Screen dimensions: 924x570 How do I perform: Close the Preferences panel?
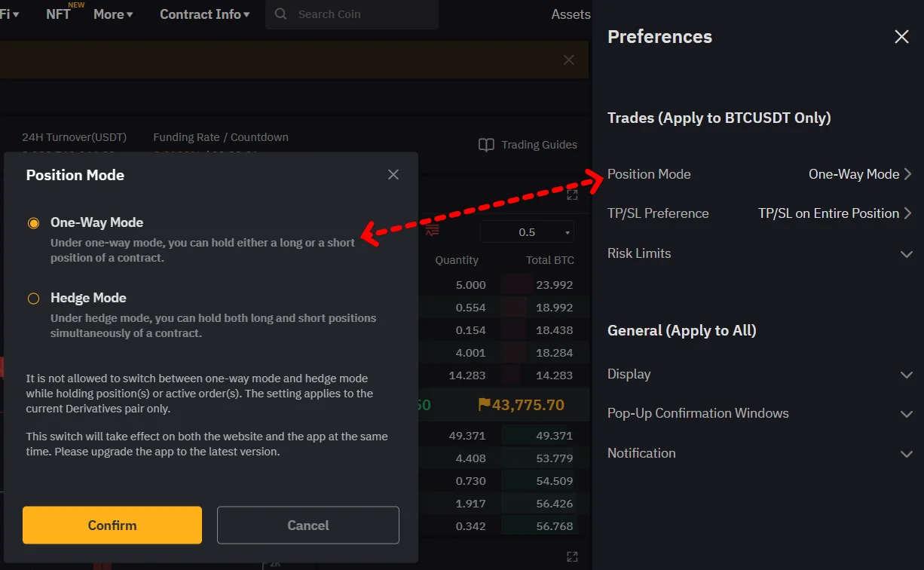tap(901, 37)
